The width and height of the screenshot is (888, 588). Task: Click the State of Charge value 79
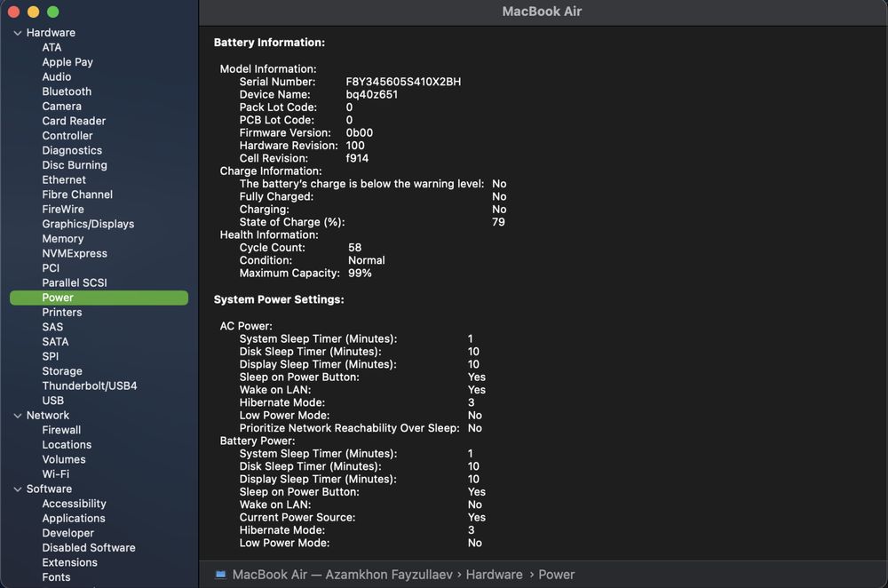[x=498, y=222]
